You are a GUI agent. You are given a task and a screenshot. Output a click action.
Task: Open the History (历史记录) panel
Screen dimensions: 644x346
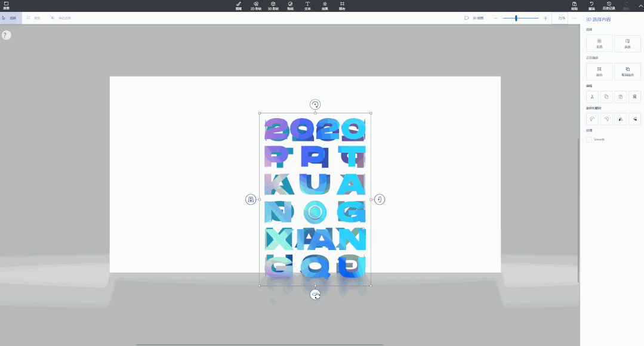609,6
